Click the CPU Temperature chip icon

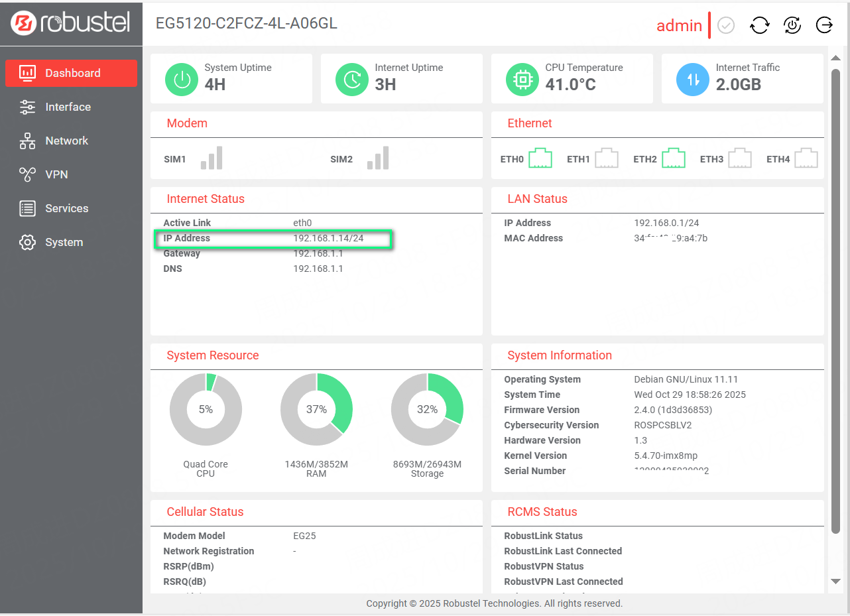(x=522, y=79)
